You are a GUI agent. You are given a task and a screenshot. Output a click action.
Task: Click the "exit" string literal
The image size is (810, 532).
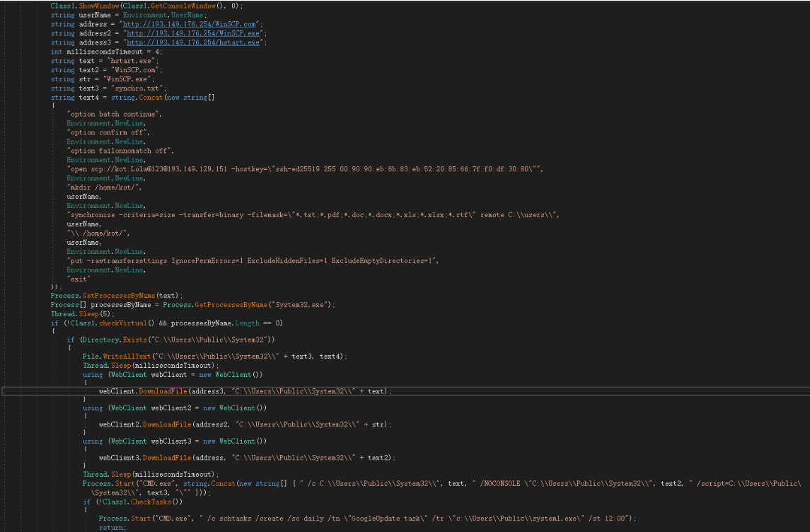(x=79, y=279)
